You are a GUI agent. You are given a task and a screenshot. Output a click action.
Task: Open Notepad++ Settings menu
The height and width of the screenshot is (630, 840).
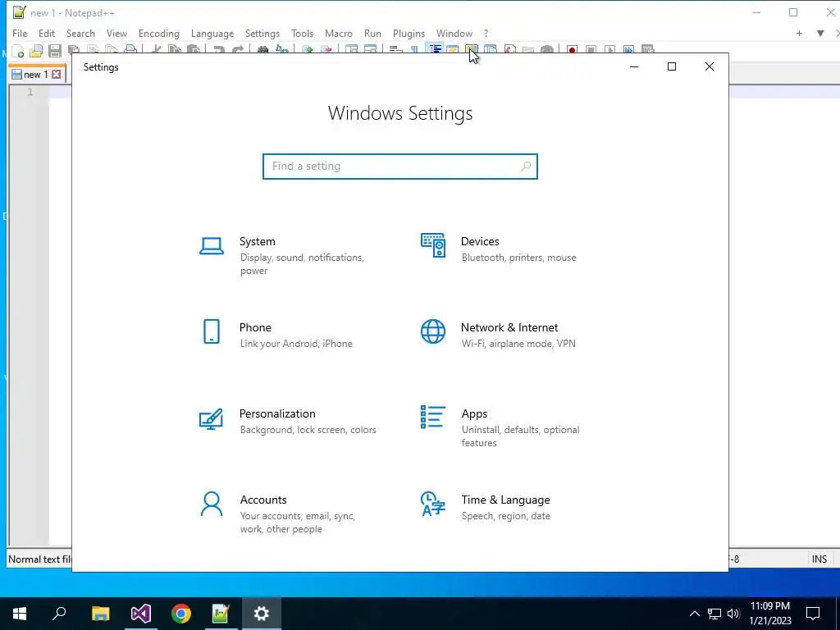[x=262, y=33]
